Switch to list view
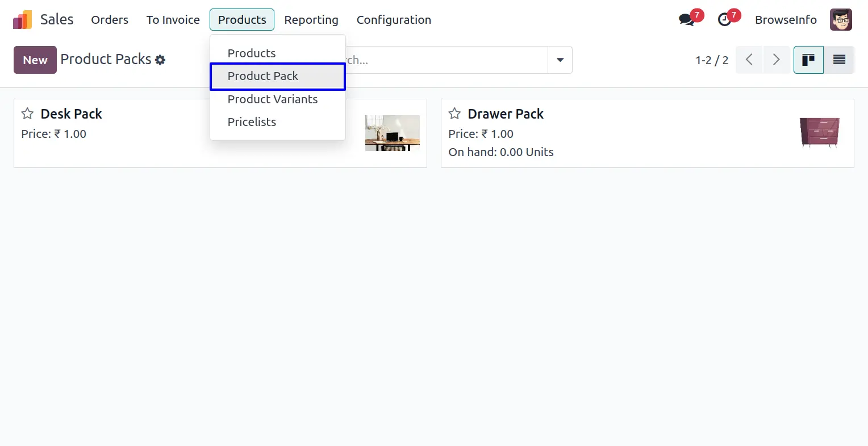 tap(839, 60)
